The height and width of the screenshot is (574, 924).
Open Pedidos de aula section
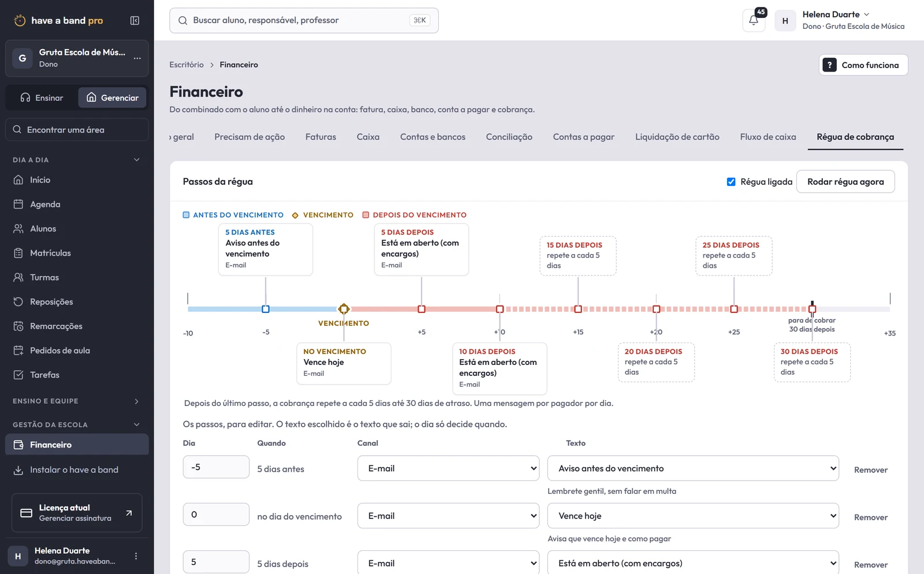pos(77,351)
